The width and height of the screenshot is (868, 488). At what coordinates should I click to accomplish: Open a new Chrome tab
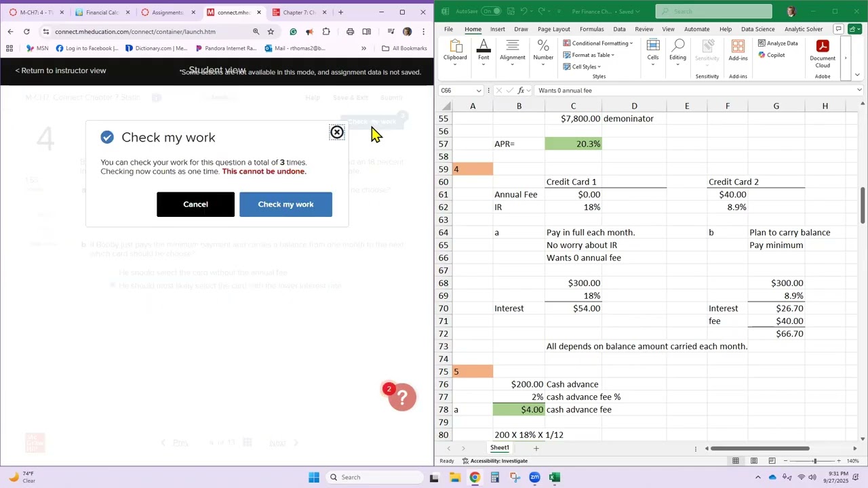point(340,12)
